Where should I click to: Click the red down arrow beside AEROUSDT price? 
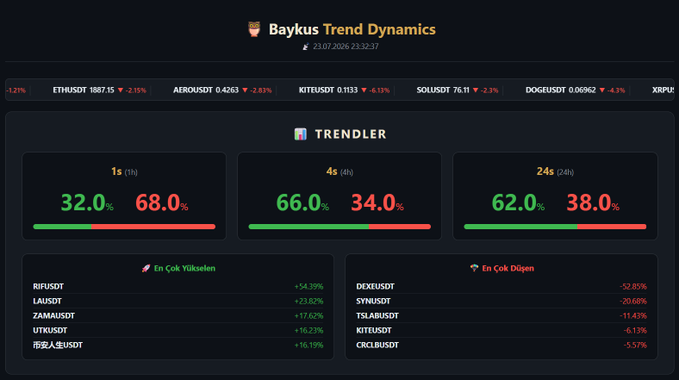tap(245, 90)
